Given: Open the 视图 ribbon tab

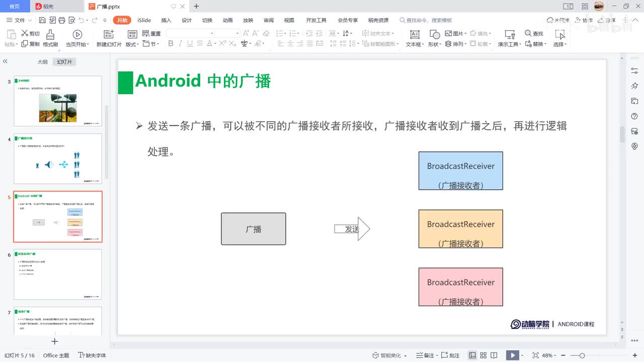Looking at the screenshot, I should (289, 20).
